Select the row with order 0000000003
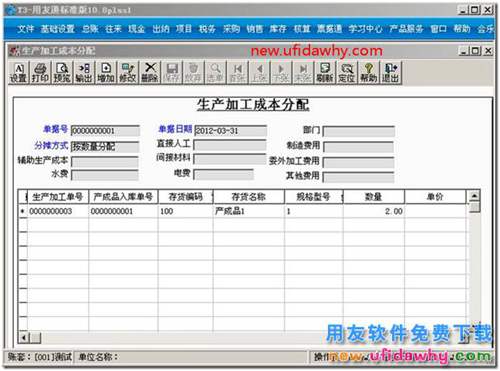Viewport: 500px width, 371px height. tap(243, 211)
